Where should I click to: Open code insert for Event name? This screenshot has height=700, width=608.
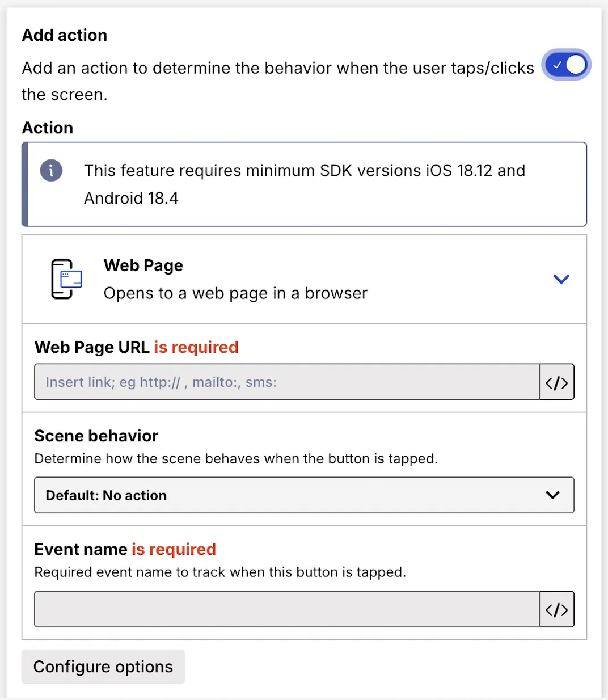click(556, 610)
